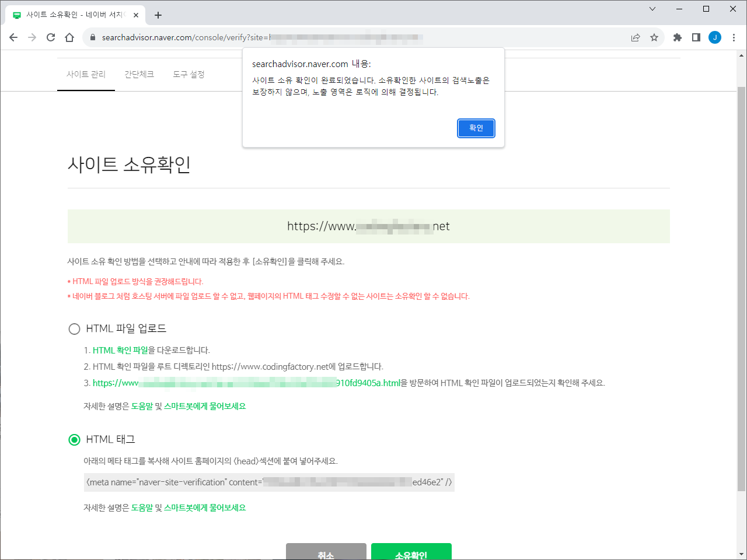The image size is (747, 560).
Task: Reload the current page
Action: pyautogui.click(x=51, y=37)
